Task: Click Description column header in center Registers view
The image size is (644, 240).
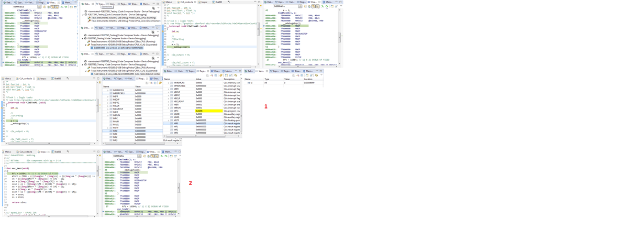Action: tap(231, 79)
